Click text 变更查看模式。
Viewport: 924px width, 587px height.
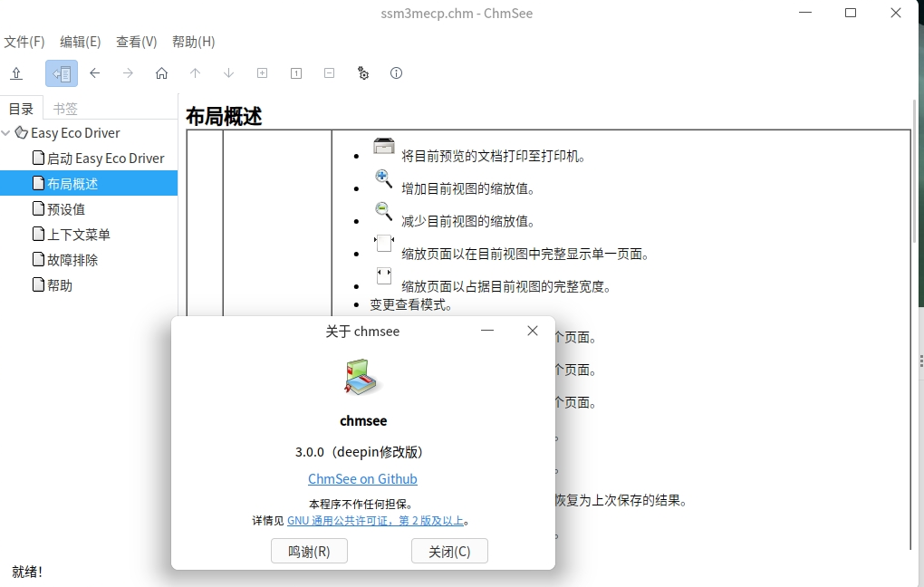410,304
